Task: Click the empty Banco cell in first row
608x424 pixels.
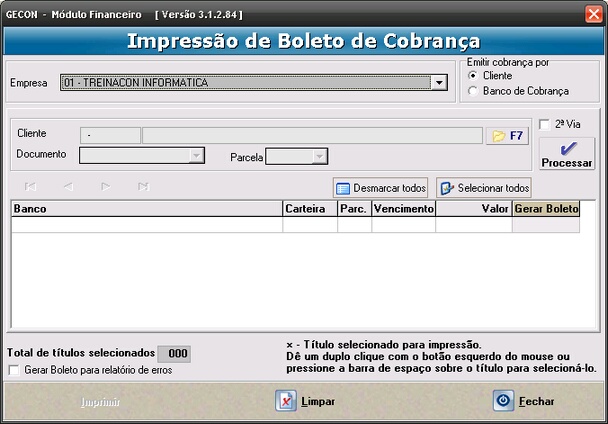Action: click(x=147, y=225)
